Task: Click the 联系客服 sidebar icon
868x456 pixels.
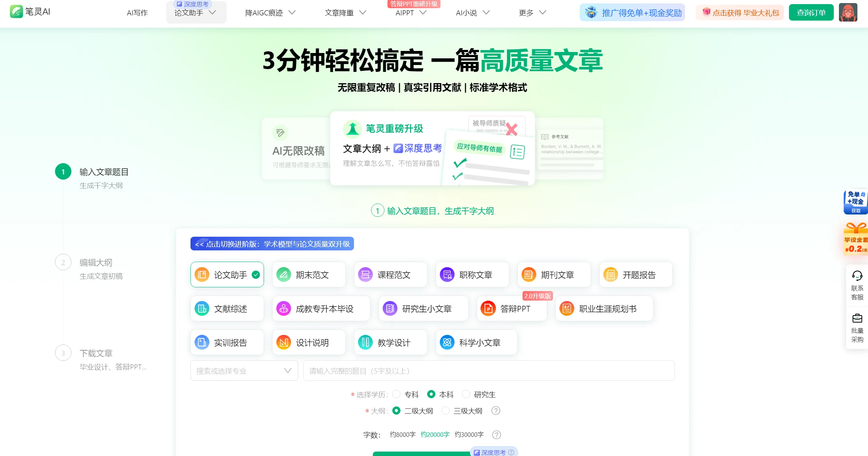Action: [857, 284]
